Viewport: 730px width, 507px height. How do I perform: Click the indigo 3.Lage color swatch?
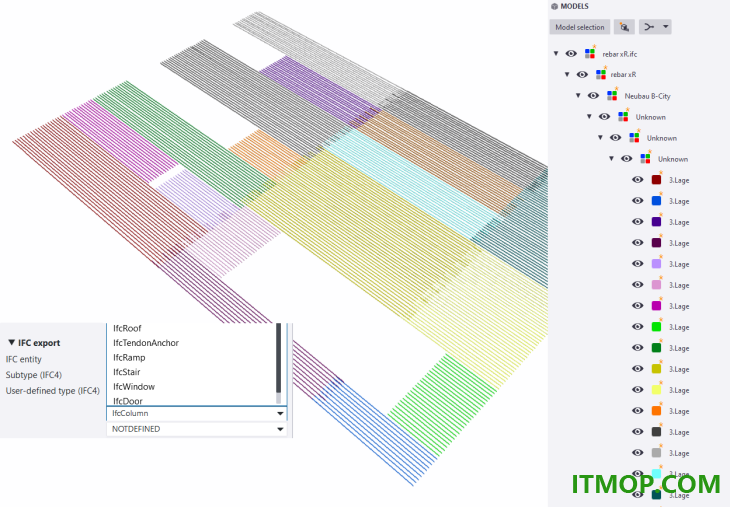656,222
